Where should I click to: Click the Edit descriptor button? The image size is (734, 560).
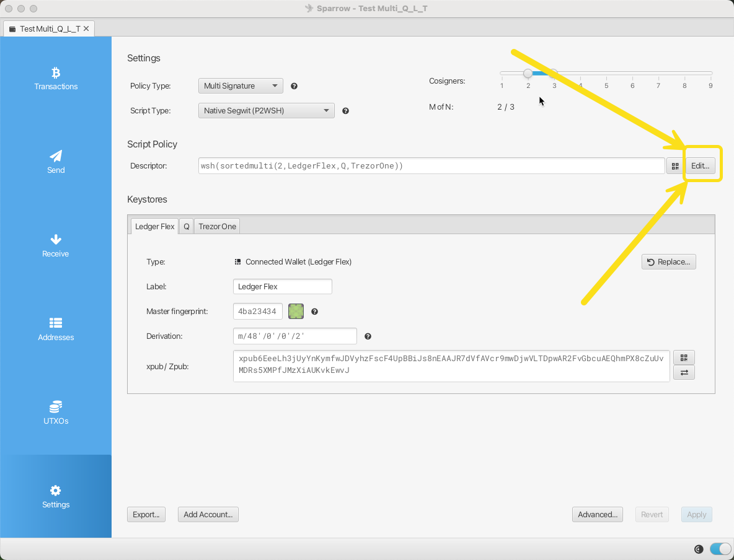[x=700, y=166]
